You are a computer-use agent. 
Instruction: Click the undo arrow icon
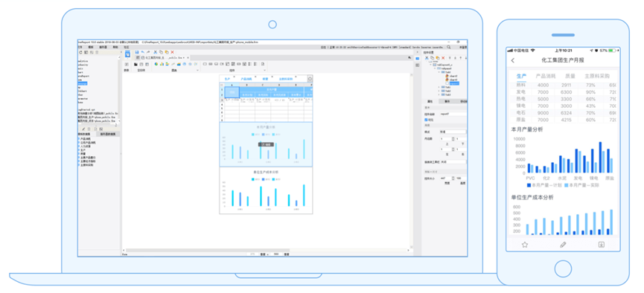coord(142,52)
